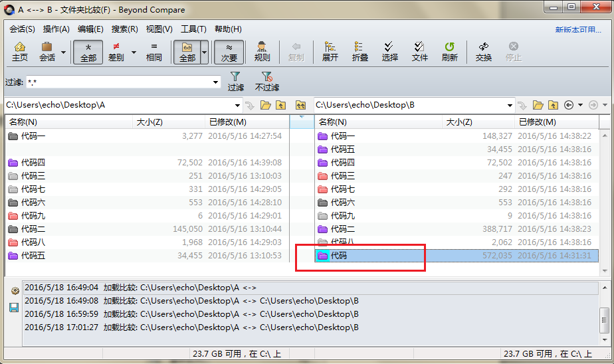614x364 pixels.
Task: Expand the 过滤 filter combo dropdown
Action: pyautogui.click(x=215, y=82)
